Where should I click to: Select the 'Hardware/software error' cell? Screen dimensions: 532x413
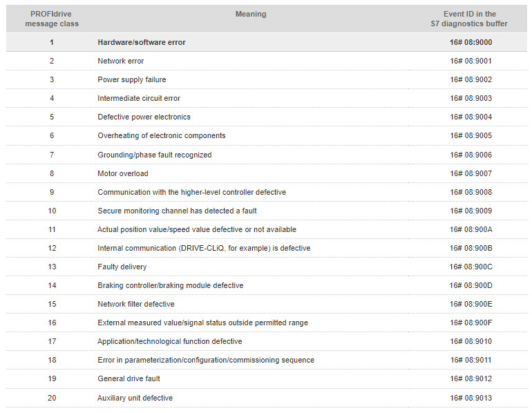[x=142, y=42]
